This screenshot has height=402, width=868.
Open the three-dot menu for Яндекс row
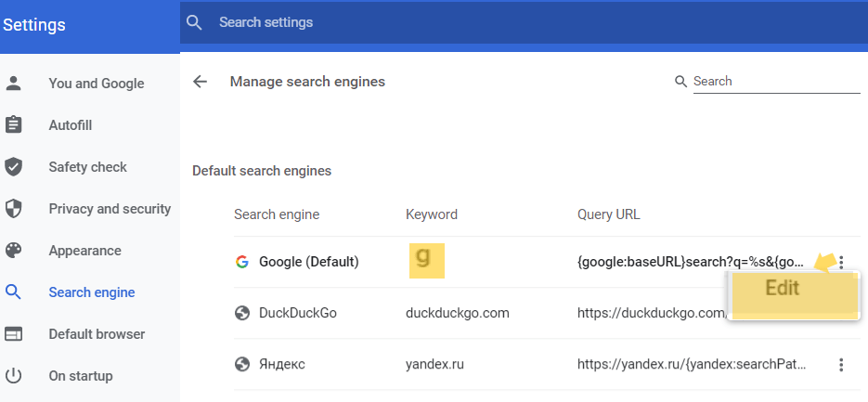(841, 365)
